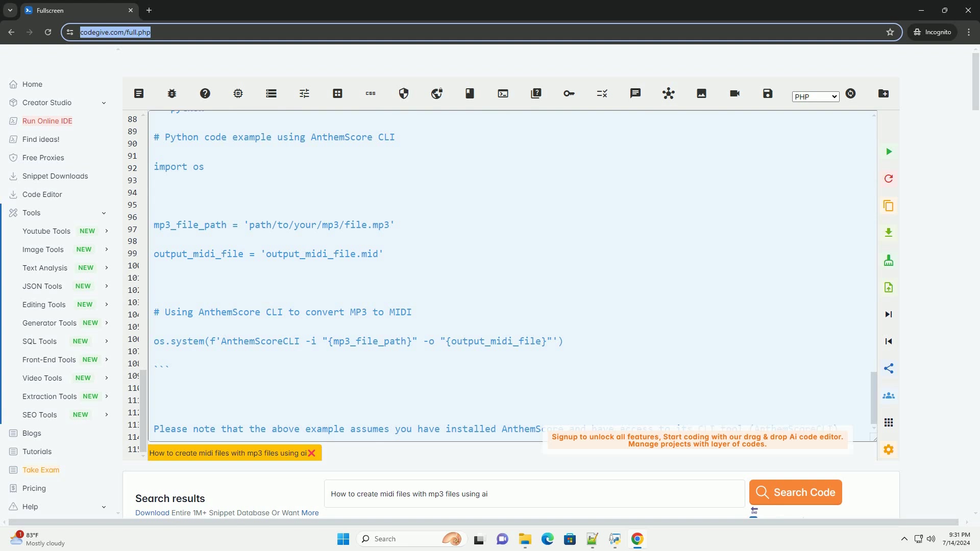Open the orange settings gear icon

[x=889, y=449]
